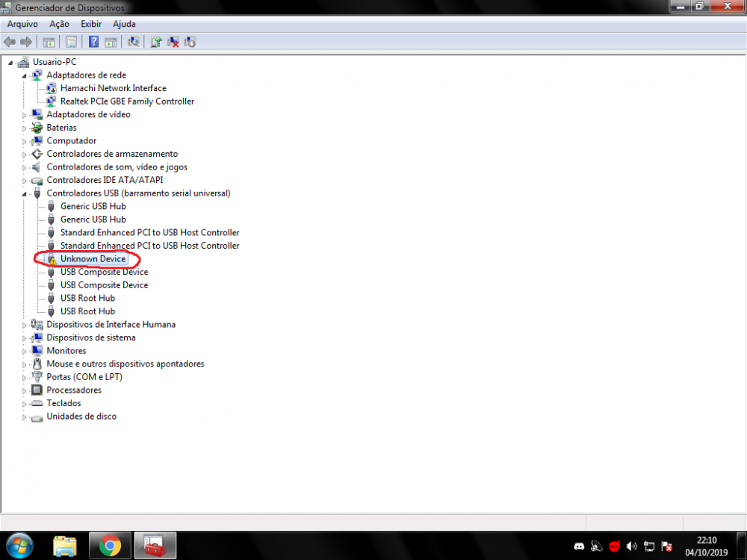Click Disable device toolbar icon
This screenshot has width=747, height=560.
[x=190, y=42]
